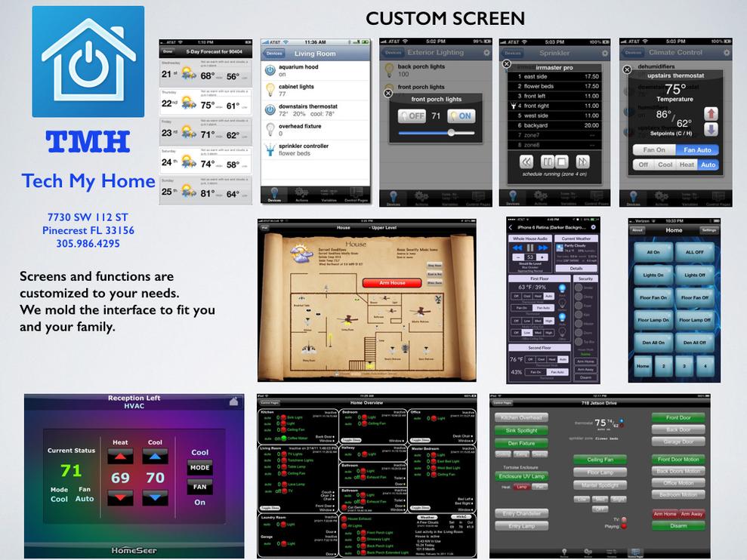
Task: Tap the Den All On button
Action: [653, 343]
